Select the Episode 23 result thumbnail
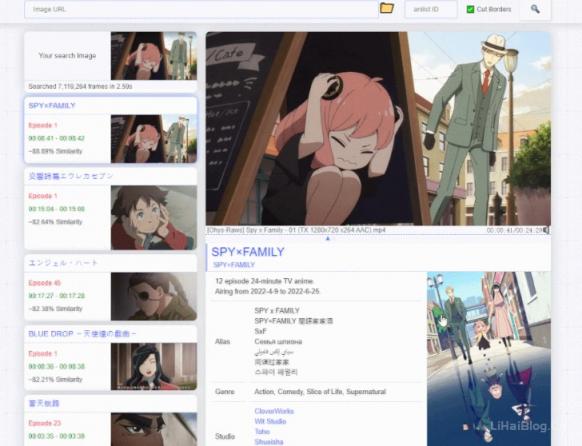Image resolution: width=582 pixels, height=446 pixels. tap(154, 429)
